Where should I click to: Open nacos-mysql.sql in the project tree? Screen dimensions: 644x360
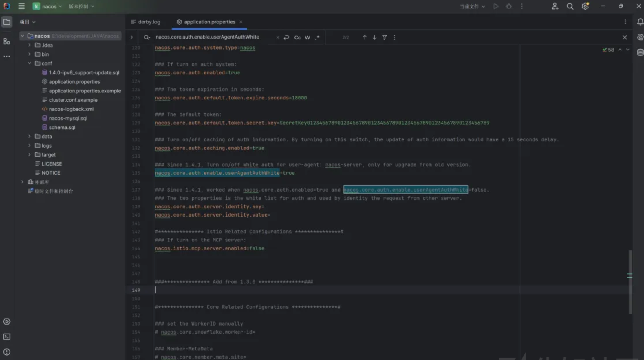coord(68,118)
